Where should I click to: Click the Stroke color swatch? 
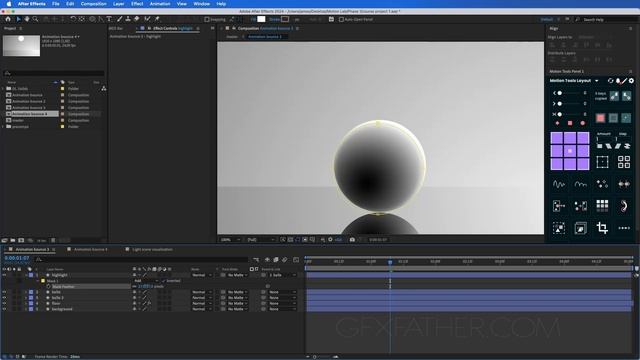285,19
